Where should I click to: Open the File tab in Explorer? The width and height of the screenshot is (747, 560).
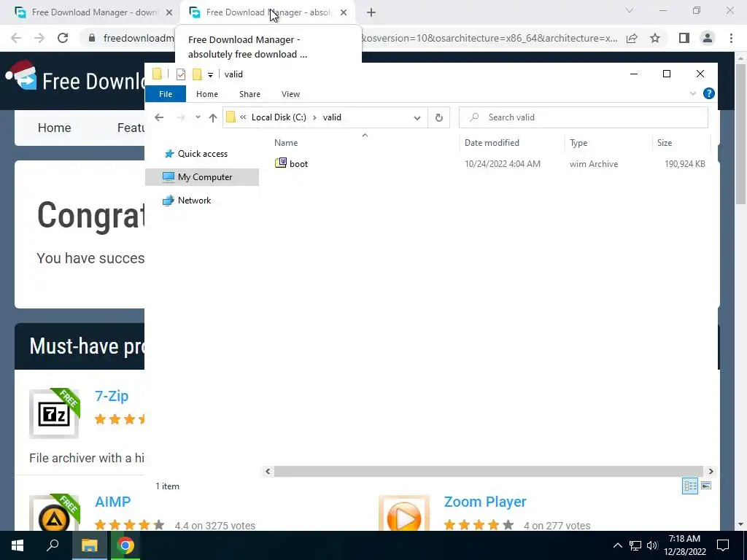166,94
